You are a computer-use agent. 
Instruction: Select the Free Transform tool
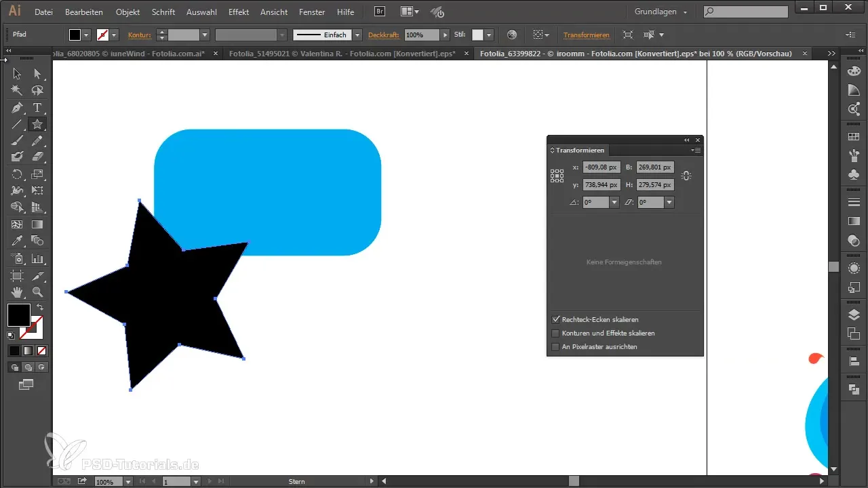coord(37,191)
